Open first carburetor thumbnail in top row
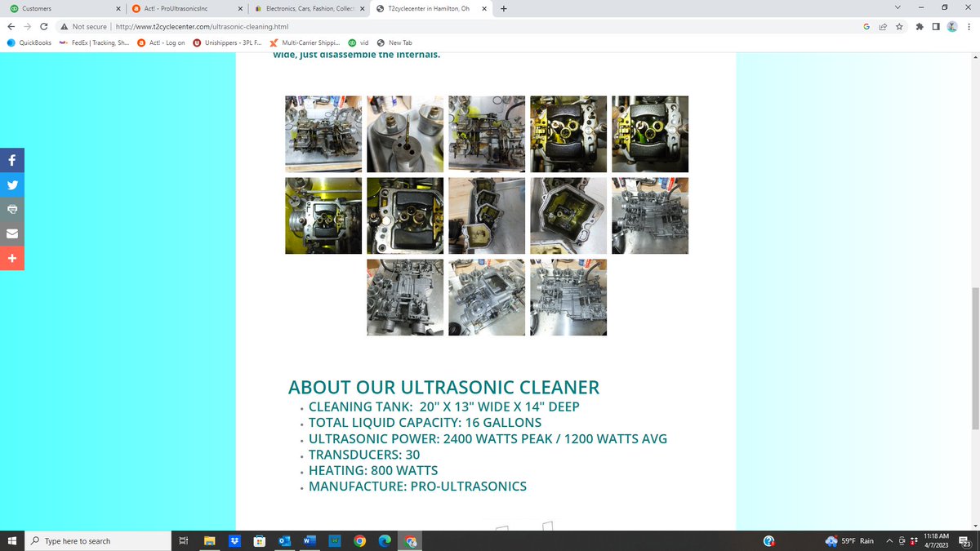Viewport: 980px width, 551px height. pyautogui.click(x=323, y=134)
